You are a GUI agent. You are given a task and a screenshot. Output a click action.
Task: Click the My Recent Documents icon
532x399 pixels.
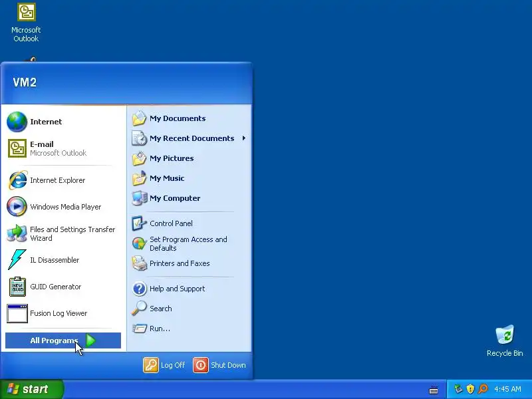pos(139,138)
